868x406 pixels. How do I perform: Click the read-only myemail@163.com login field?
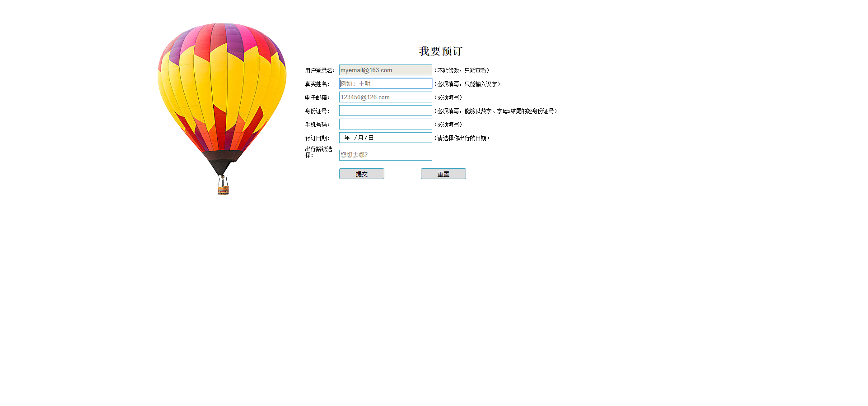pyautogui.click(x=385, y=70)
